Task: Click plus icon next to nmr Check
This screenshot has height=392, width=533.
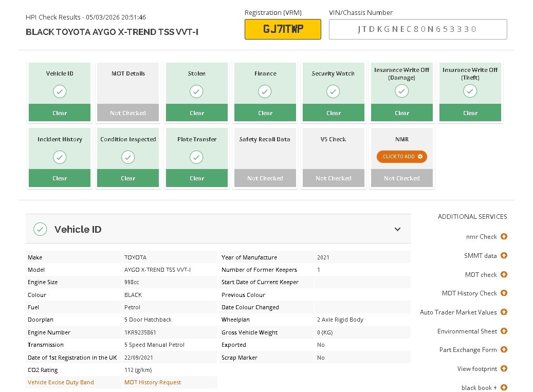Action: coord(504,236)
